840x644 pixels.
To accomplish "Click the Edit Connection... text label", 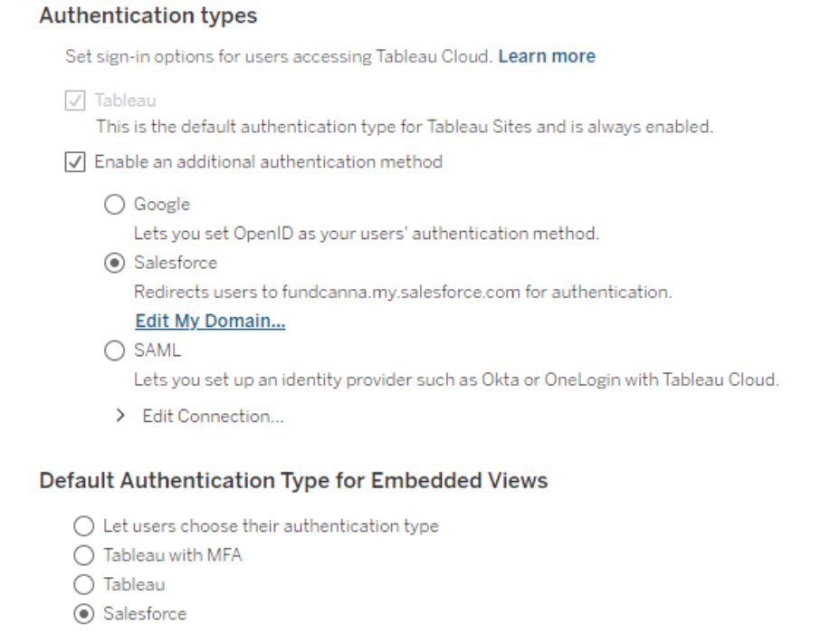I will pos(213,416).
